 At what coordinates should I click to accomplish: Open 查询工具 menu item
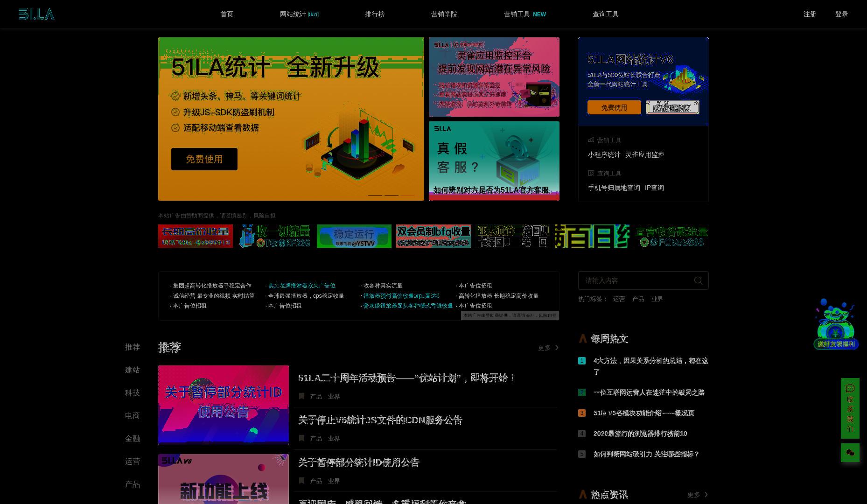pyautogui.click(x=606, y=14)
